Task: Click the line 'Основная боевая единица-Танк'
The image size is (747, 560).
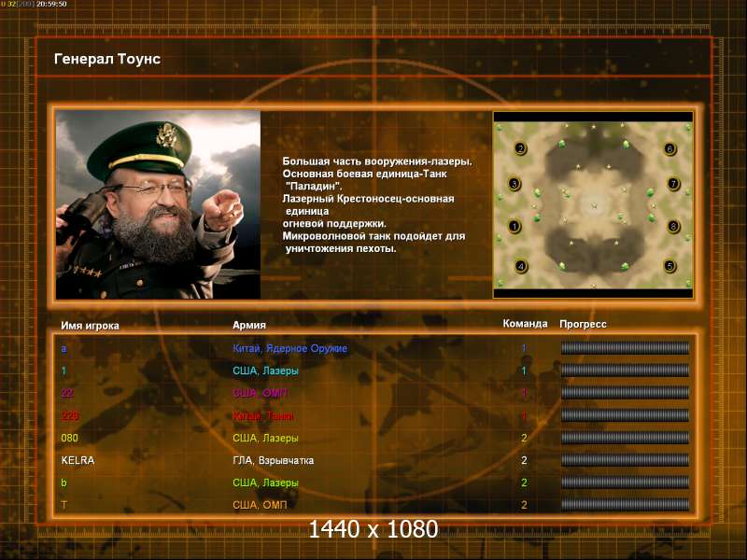Action: [x=364, y=175]
